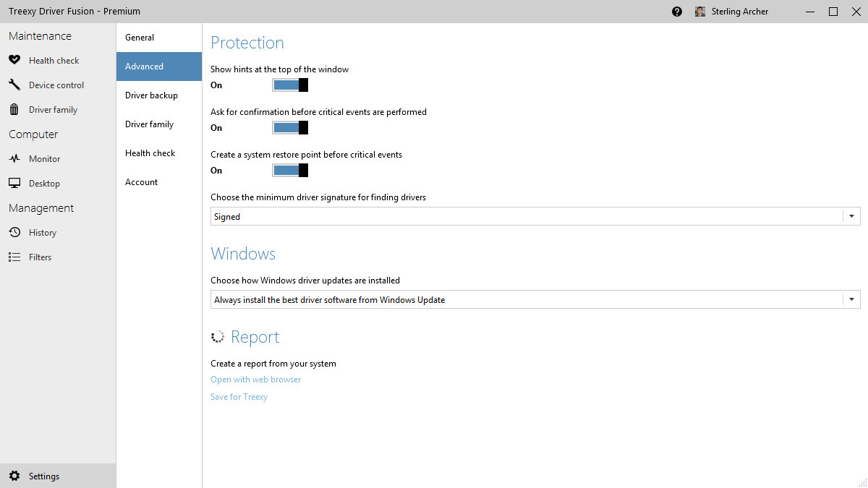Click Sterling Archer's avatar picture
The height and width of the screenshot is (488, 868).
click(700, 12)
